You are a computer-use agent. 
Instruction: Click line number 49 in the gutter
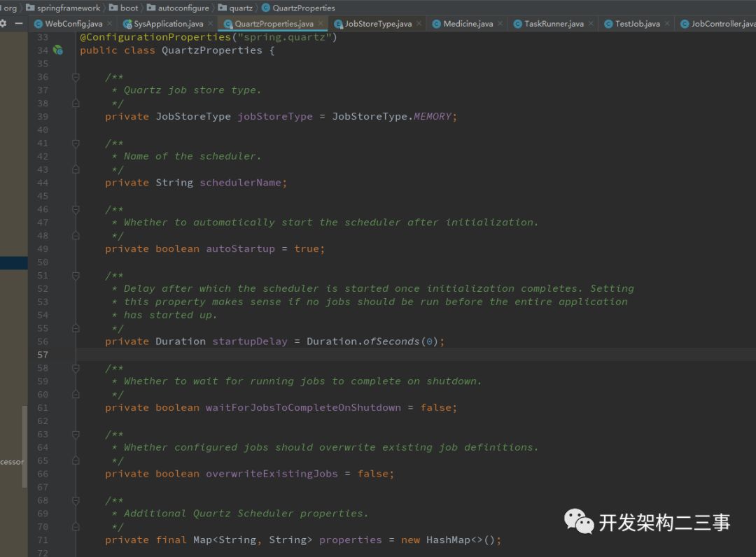click(43, 248)
